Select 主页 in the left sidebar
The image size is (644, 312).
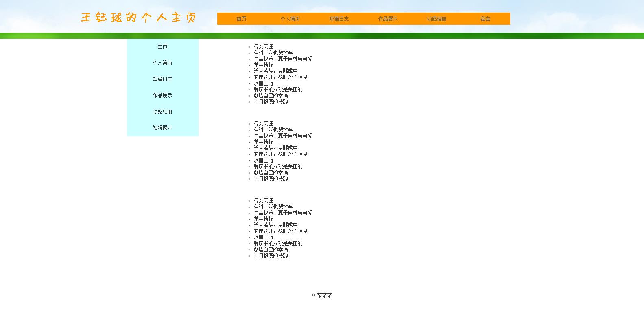coord(162,47)
